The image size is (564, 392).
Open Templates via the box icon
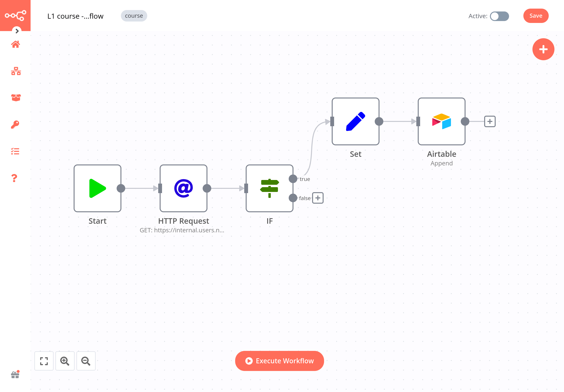click(15, 98)
